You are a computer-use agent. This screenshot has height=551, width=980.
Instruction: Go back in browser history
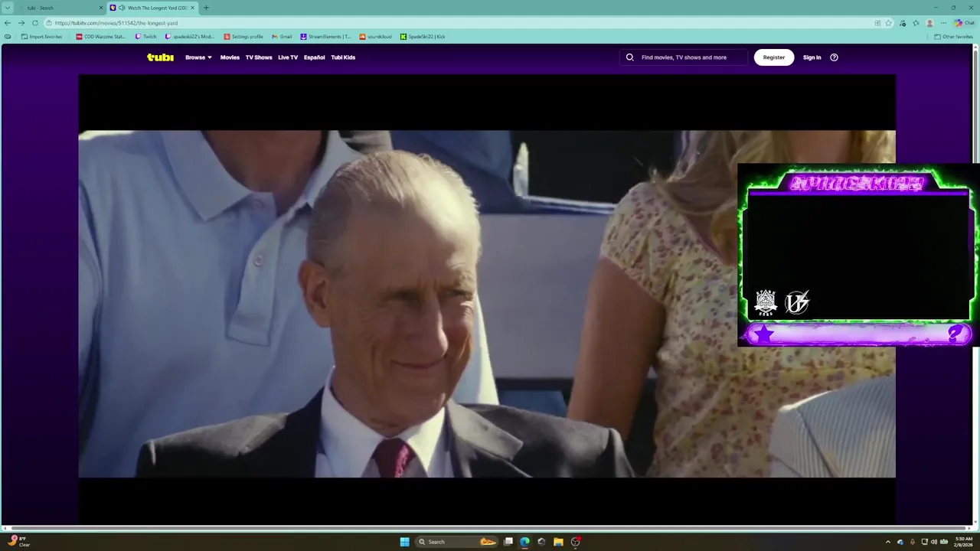tap(8, 23)
